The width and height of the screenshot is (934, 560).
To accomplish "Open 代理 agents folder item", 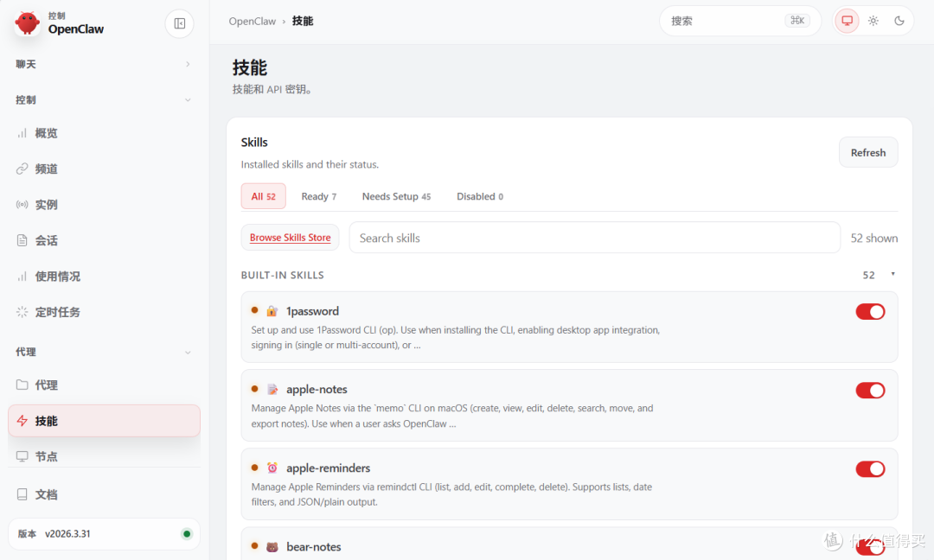I will (x=105, y=385).
